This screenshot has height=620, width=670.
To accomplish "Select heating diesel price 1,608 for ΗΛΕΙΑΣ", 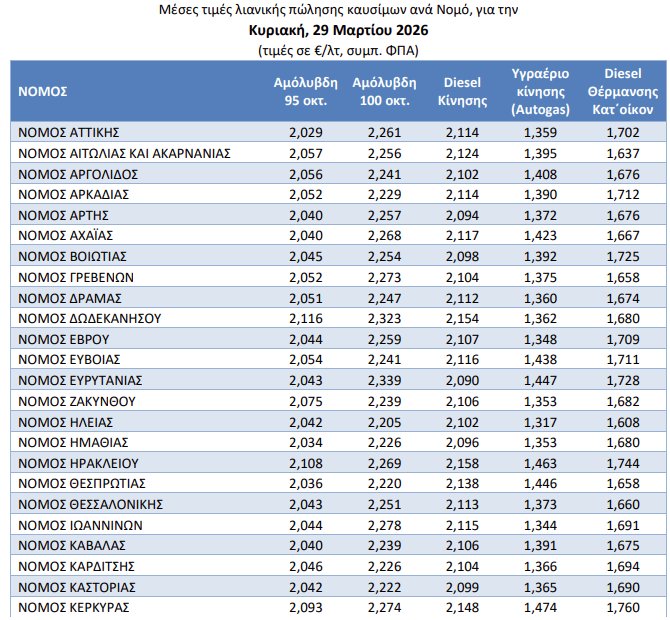I will click(x=622, y=421).
